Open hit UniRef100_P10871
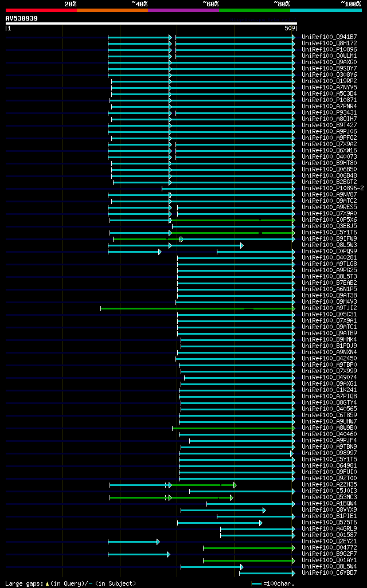 coord(330,100)
